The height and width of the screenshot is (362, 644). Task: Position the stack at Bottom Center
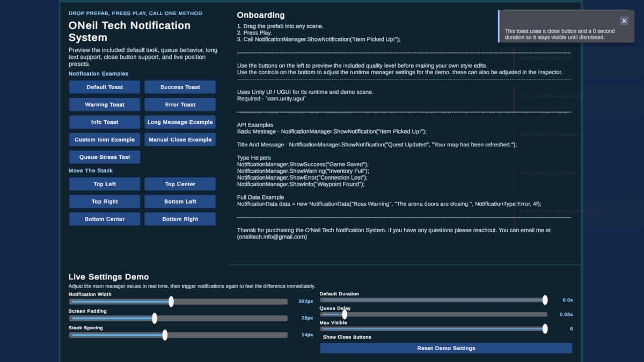[105, 219]
